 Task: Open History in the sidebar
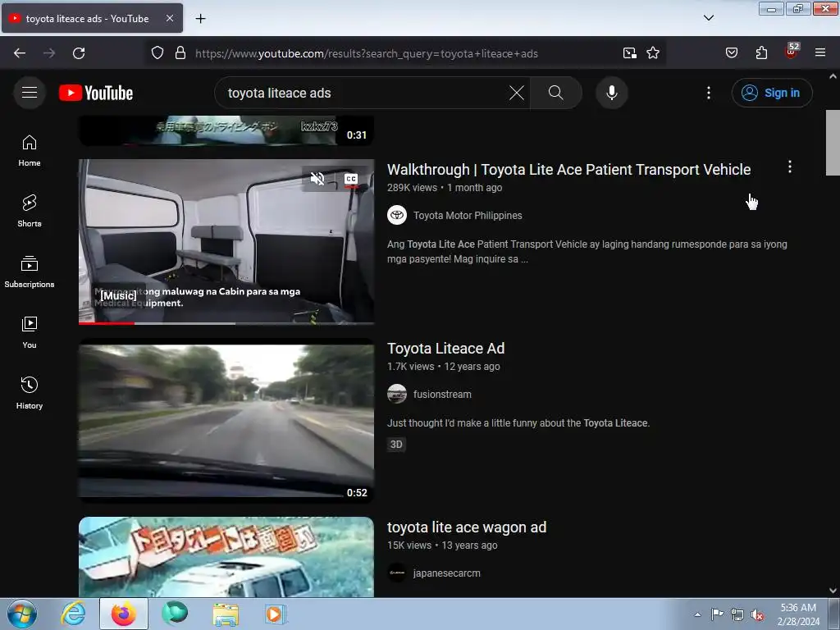[30, 393]
